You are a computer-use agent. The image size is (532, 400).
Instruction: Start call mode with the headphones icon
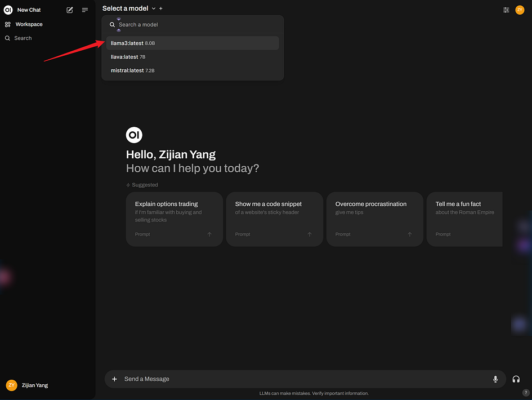click(x=516, y=379)
